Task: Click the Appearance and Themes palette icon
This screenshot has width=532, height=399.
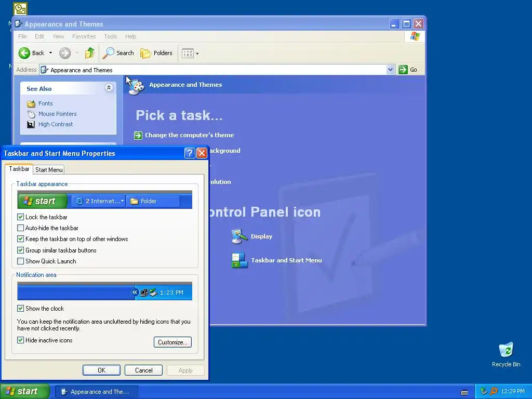Action: point(137,86)
